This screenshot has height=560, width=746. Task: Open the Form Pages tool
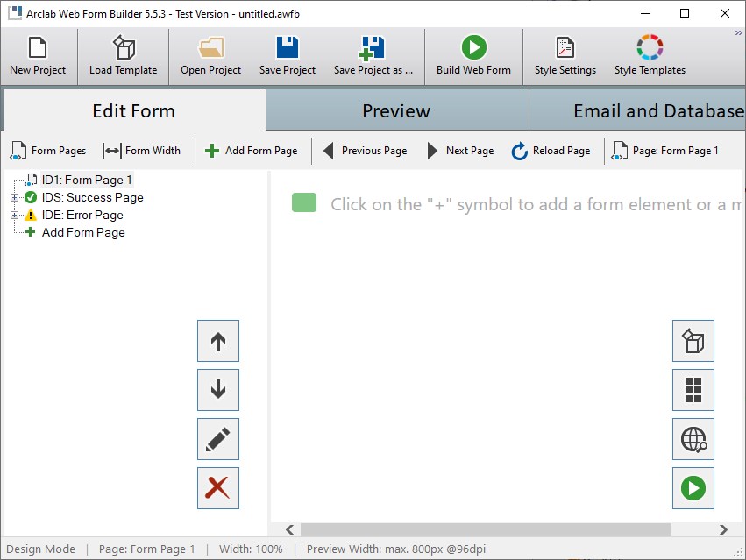[48, 150]
